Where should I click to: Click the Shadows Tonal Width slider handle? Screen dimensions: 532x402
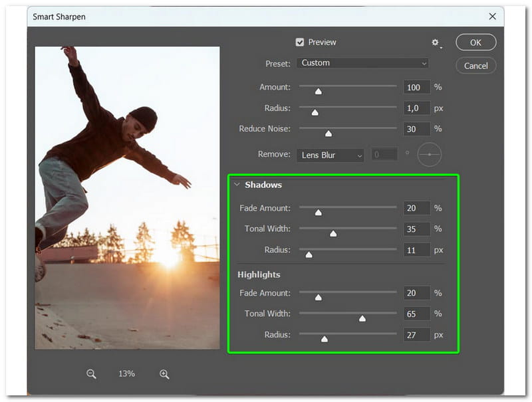point(333,233)
